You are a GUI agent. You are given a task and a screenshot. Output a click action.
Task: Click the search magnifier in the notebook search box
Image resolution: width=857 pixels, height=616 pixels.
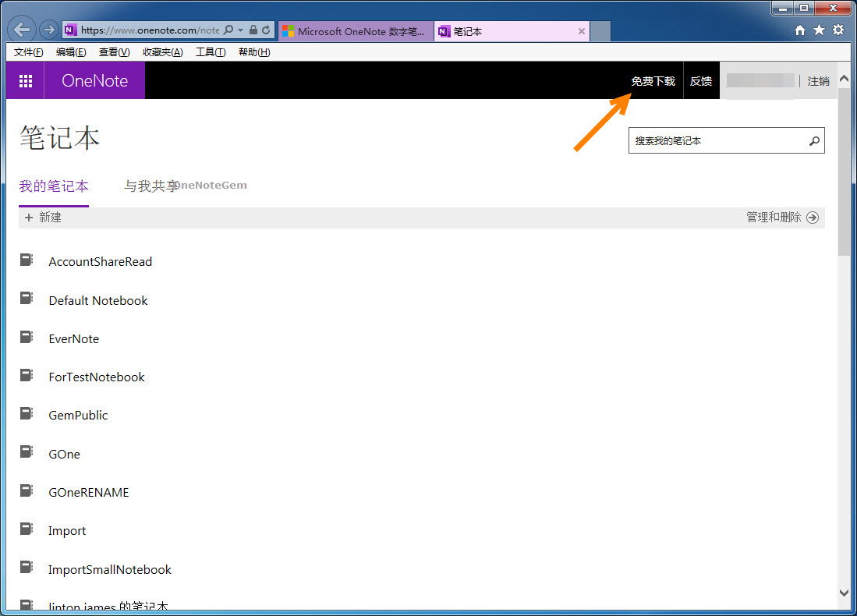click(814, 141)
